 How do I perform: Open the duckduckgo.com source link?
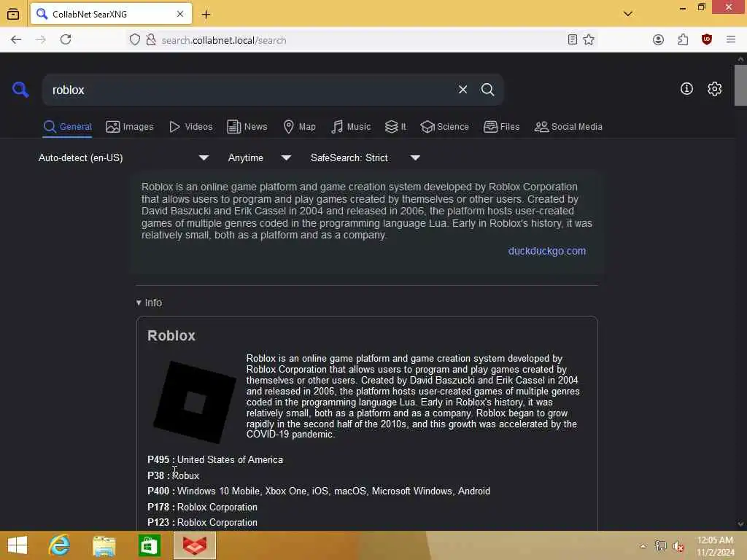547,251
